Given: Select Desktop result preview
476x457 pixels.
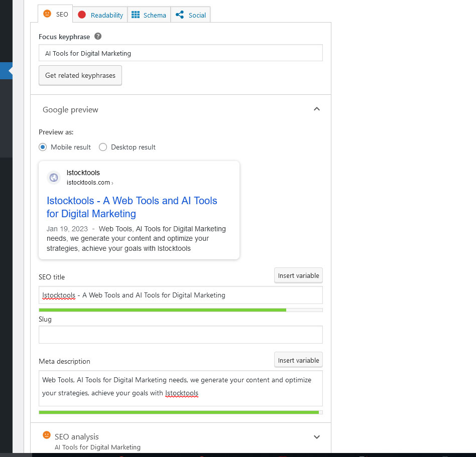Looking at the screenshot, I should coord(103,147).
